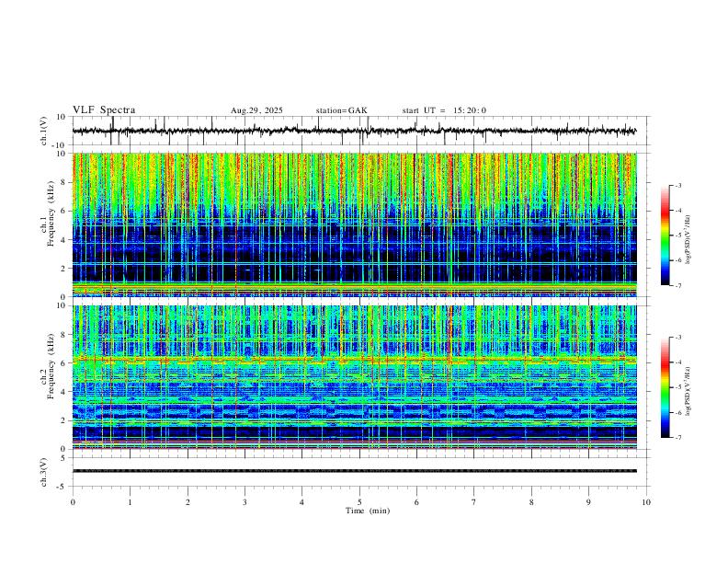Click inside the ch.1 spectrogram panel

pos(355,224)
